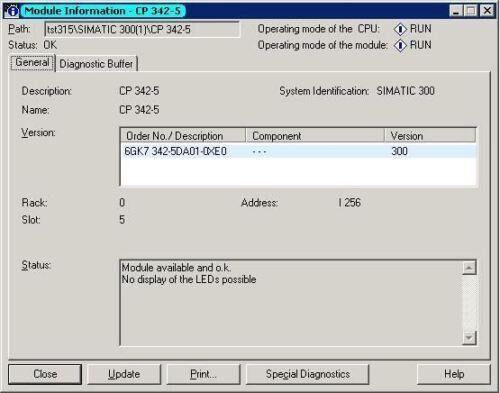Minimize the Module Information window
The image size is (500, 393).
pyautogui.click(x=456, y=11)
